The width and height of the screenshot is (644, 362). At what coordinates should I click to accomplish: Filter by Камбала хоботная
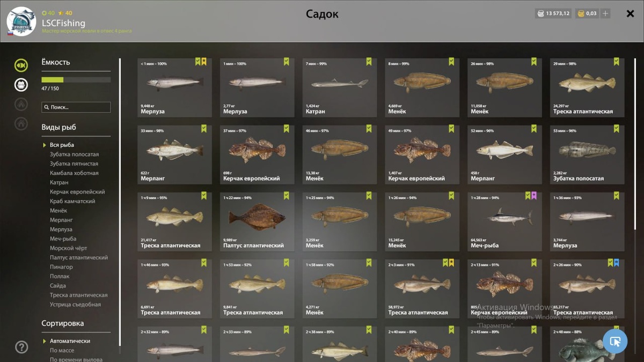click(x=74, y=173)
